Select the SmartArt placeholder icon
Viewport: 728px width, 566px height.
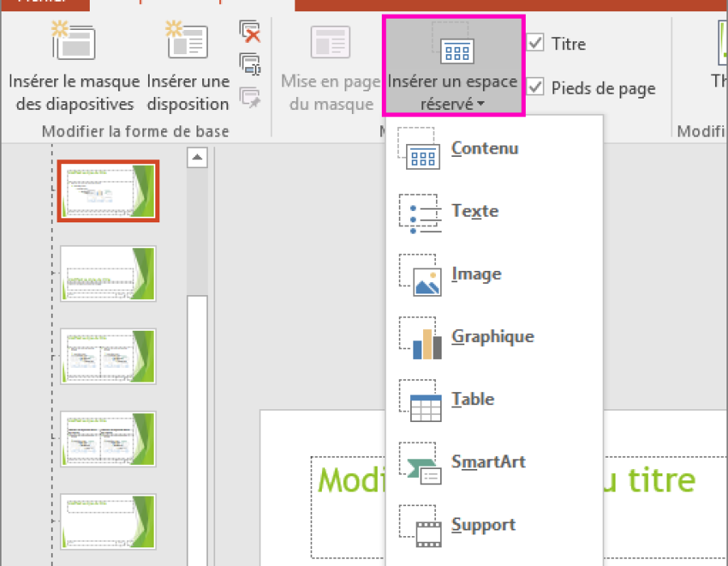pos(420,463)
